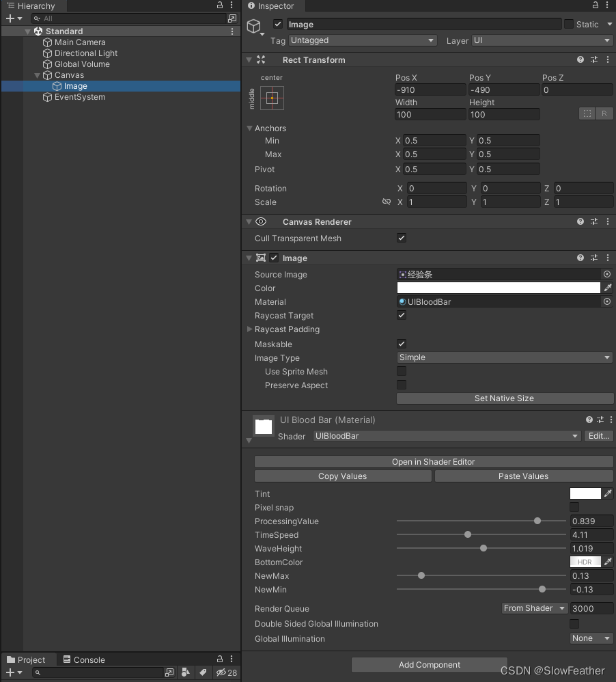Toggle constrained proportions scale link
Image resolution: width=616 pixels, height=682 pixels.
[387, 202]
